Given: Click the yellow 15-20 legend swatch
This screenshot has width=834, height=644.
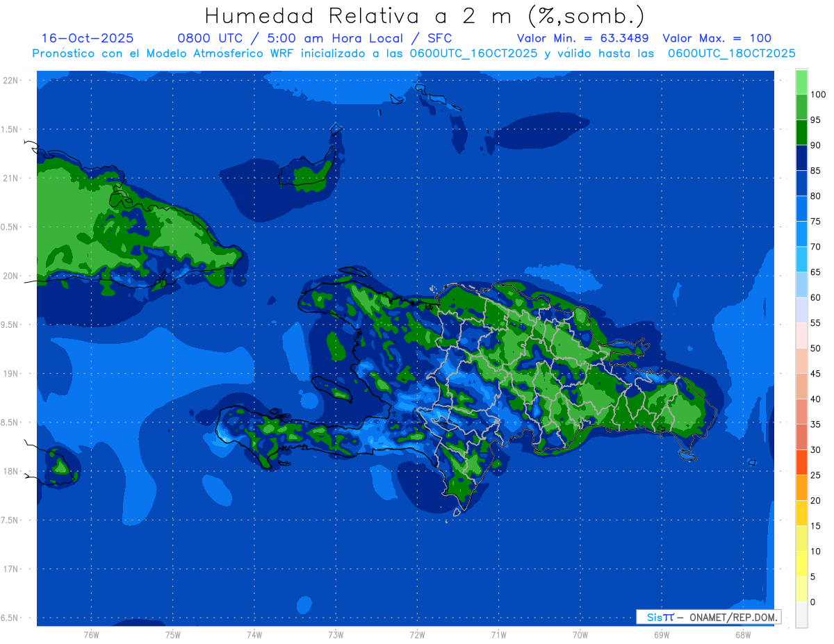Looking at the screenshot, I should [x=801, y=513].
